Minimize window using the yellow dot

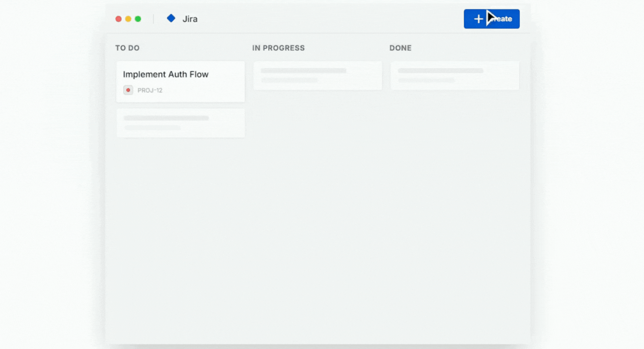click(x=128, y=19)
